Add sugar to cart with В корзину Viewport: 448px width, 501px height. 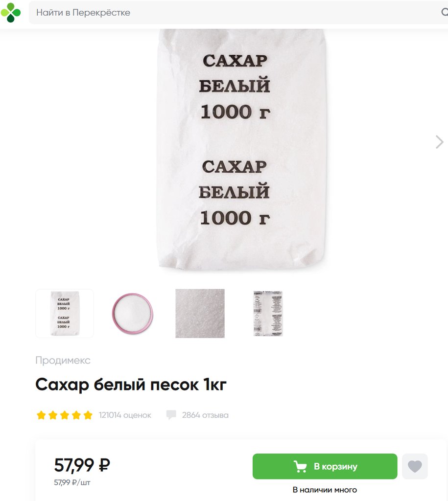point(325,466)
